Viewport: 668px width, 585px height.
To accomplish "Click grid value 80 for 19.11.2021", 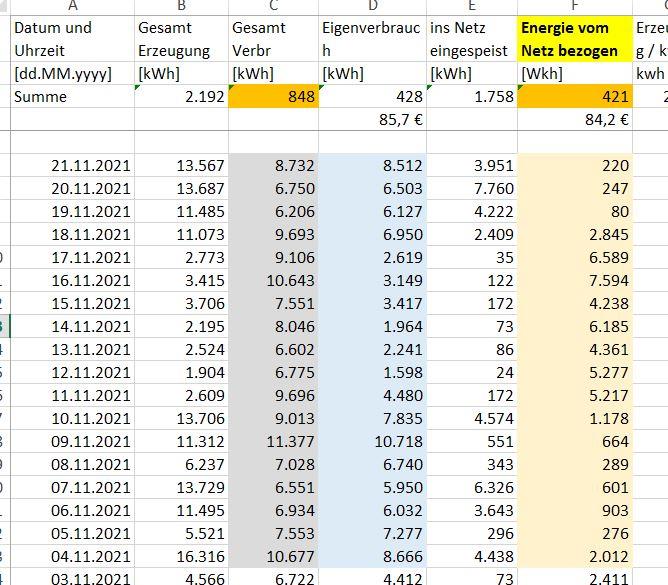I will coord(575,211).
